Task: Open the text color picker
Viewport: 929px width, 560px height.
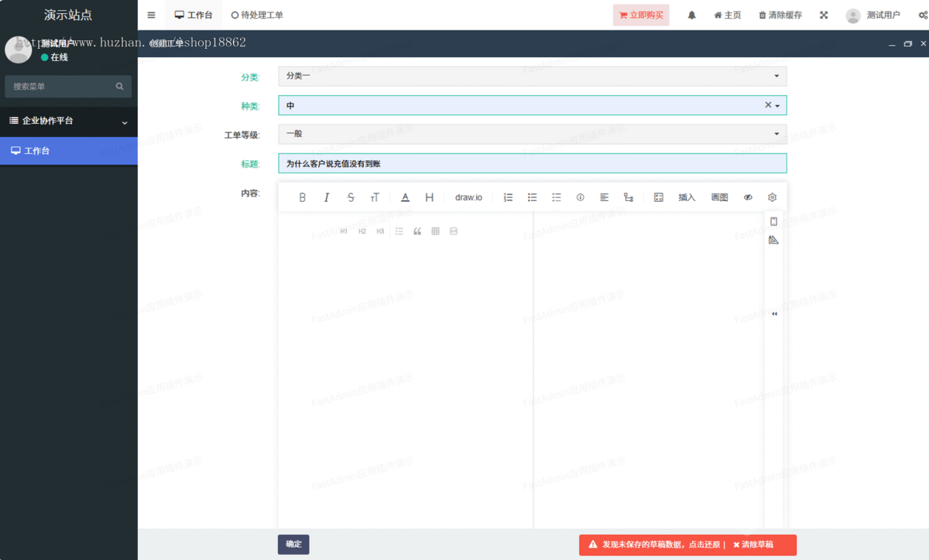Action: tap(405, 197)
